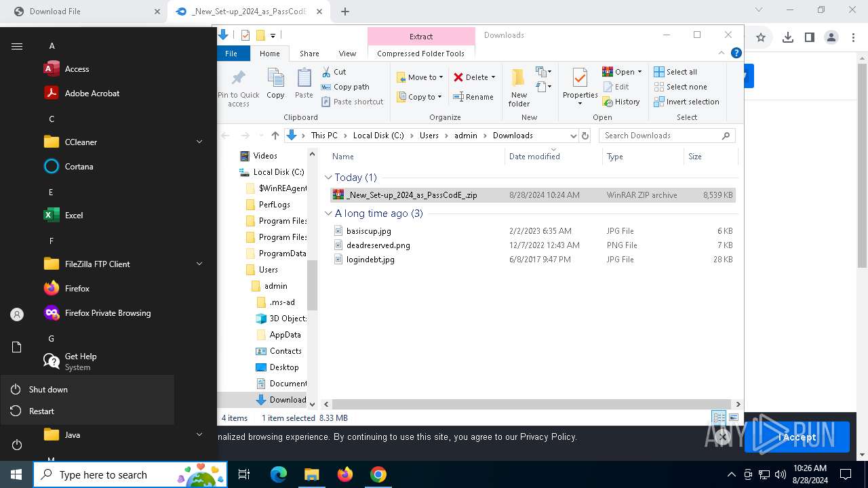The height and width of the screenshot is (488, 868).
Task: Click the I Accept button
Action: tap(797, 437)
